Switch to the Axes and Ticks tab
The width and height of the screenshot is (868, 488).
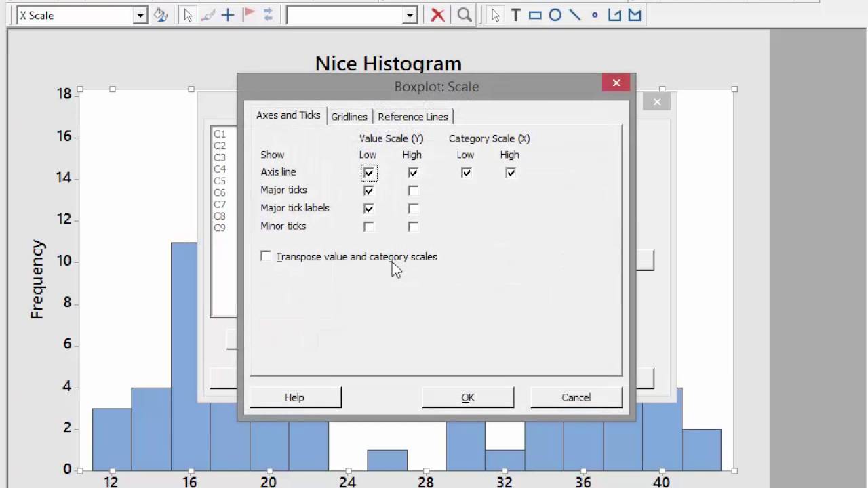288,115
